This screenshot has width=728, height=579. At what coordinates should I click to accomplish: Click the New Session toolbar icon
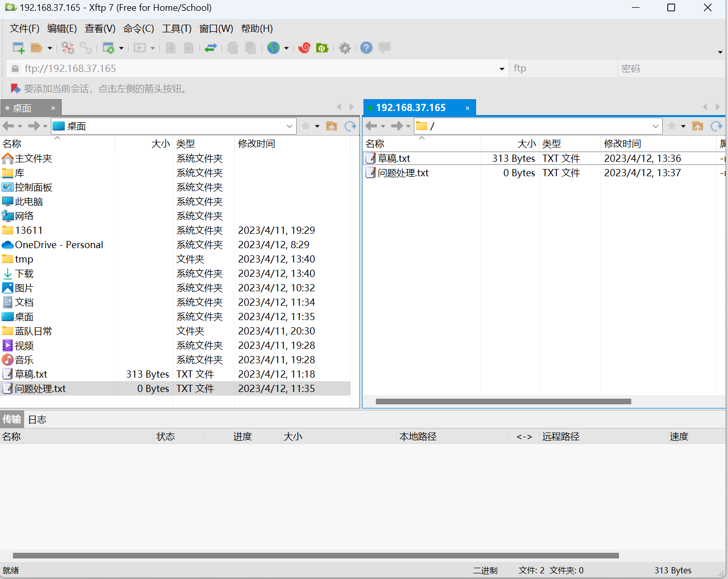click(19, 48)
